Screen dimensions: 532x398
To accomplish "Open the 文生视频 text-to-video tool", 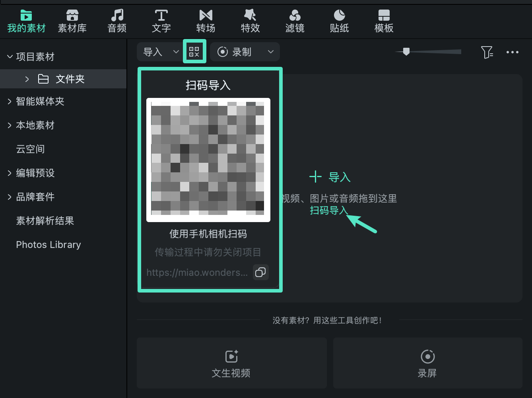I will pyautogui.click(x=231, y=363).
